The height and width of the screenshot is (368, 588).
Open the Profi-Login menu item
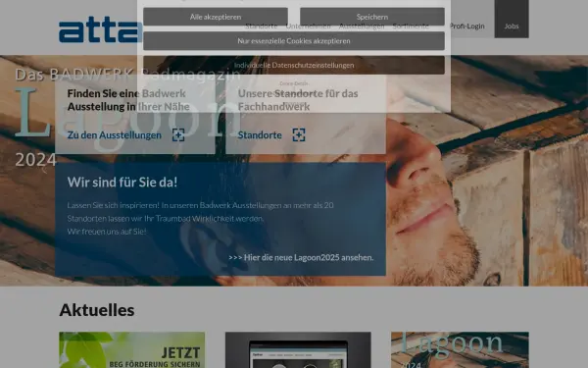coord(466,26)
